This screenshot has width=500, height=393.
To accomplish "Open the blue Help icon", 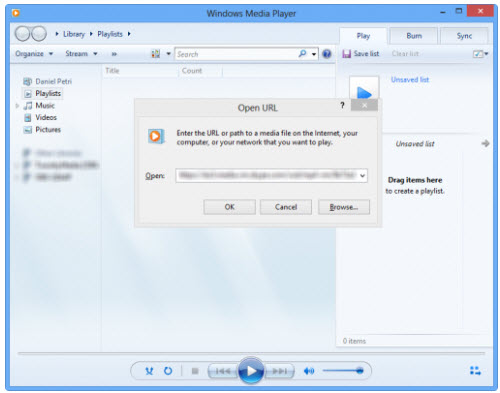I will [327, 54].
